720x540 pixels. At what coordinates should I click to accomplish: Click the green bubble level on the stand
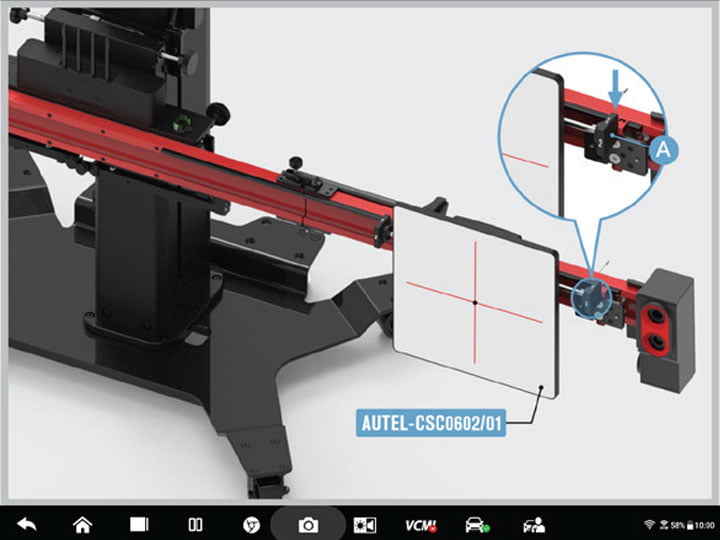point(181,125)
